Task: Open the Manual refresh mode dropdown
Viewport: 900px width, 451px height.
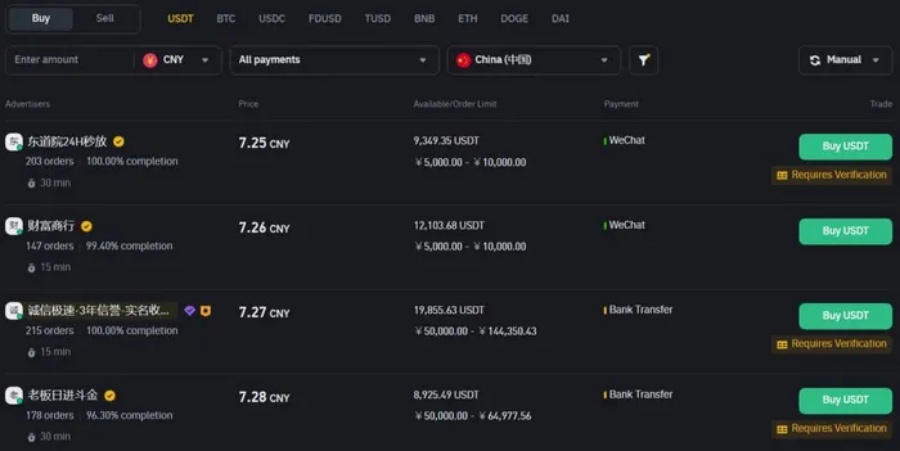Action: [x=845, y=60]
